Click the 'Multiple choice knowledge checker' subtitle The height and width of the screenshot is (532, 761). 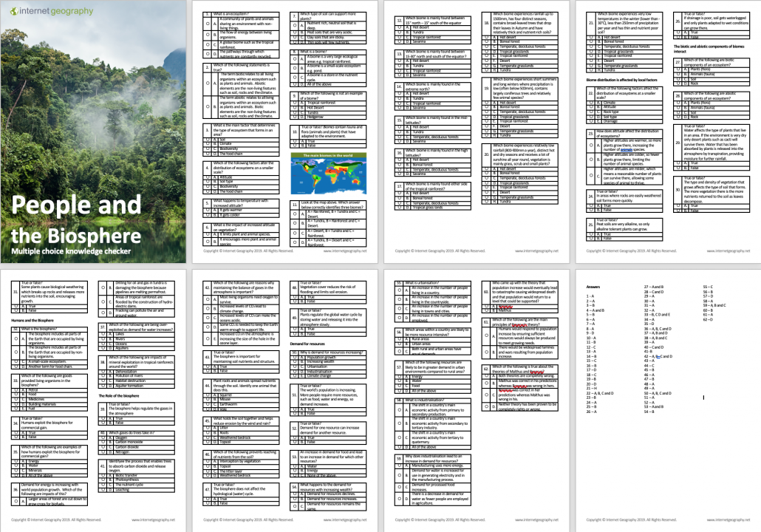71,251
